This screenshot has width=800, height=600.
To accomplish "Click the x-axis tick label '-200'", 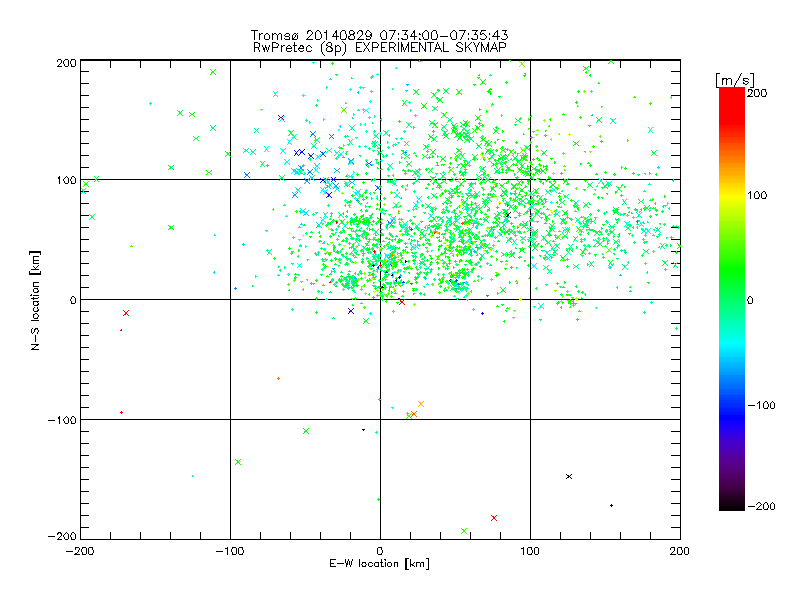I will [80, 551].
